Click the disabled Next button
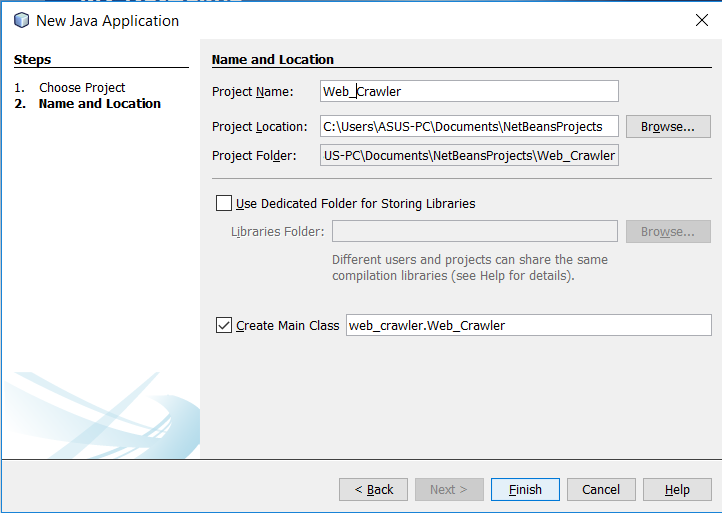This screenshot has width=722, height=513. coord(449,490)
